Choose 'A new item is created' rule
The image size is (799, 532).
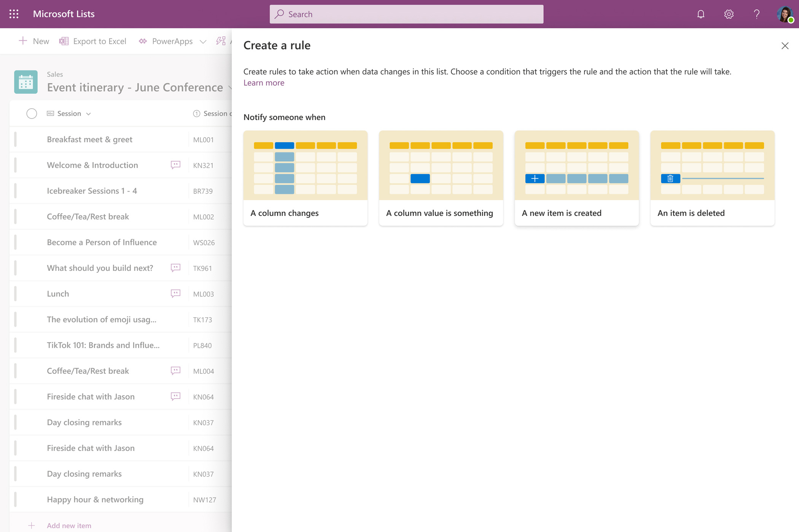click(x=576, y=178)
